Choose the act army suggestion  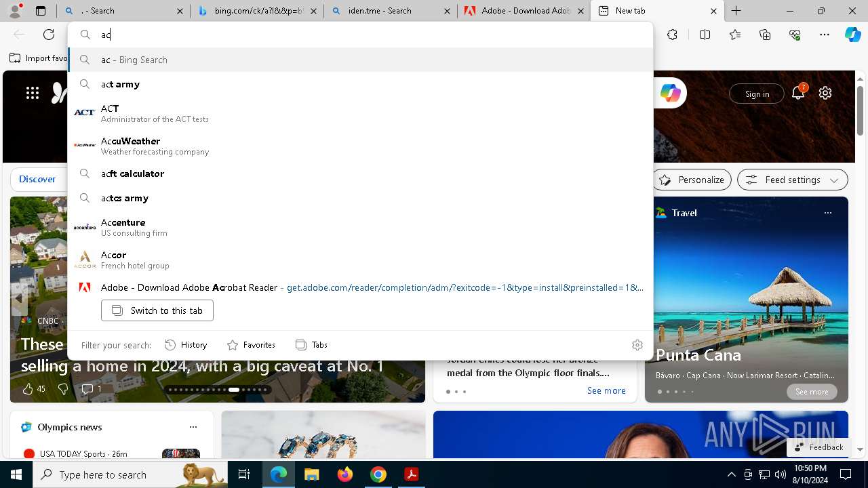[361, 84]
